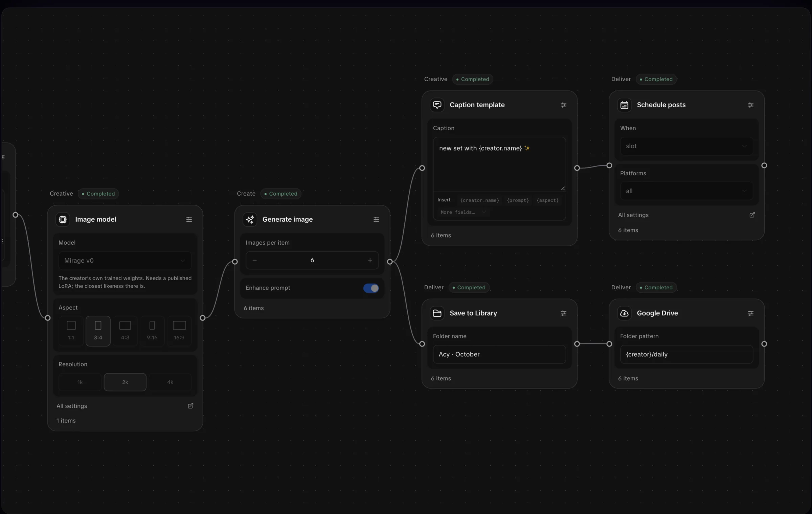Select the 3:4 aspect ratio

[x=98, y=331]
